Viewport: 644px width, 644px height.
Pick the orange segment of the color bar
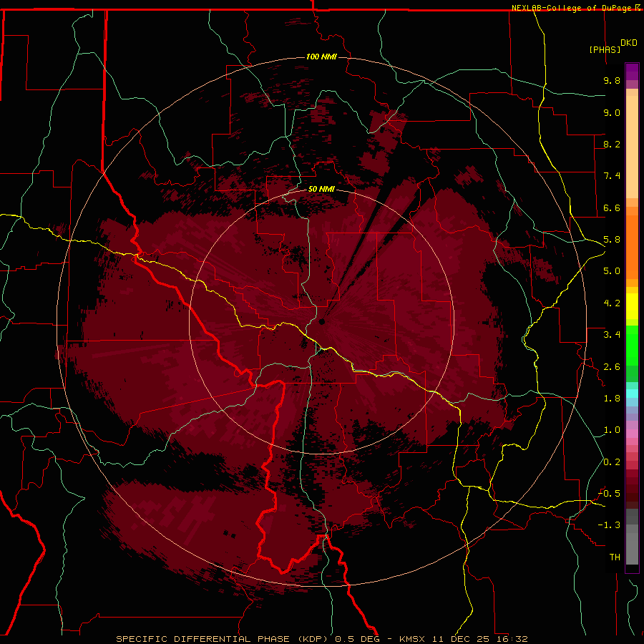click(632, 248)
